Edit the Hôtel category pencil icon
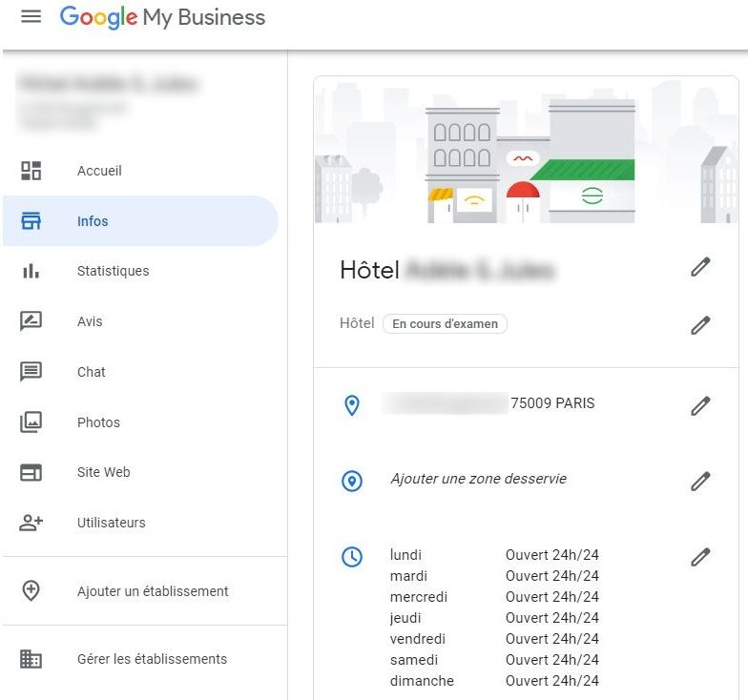Screen dimensions: 748x700 click(700, 325)
